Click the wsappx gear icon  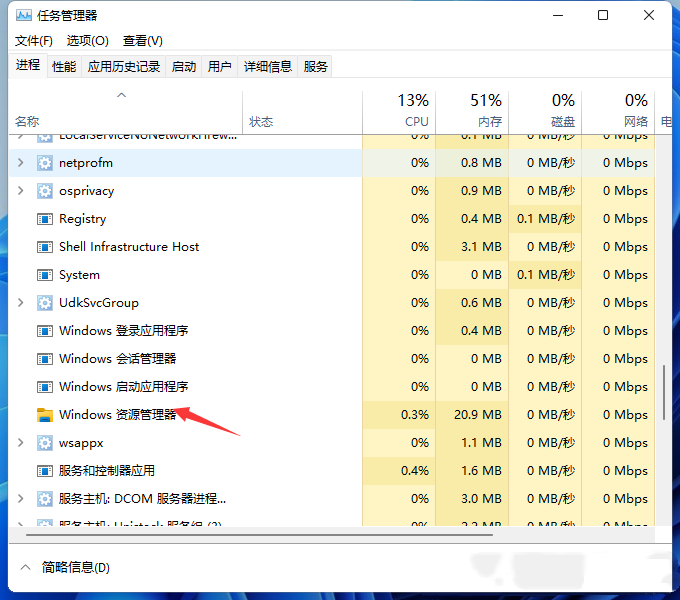[x=45, y=443]
